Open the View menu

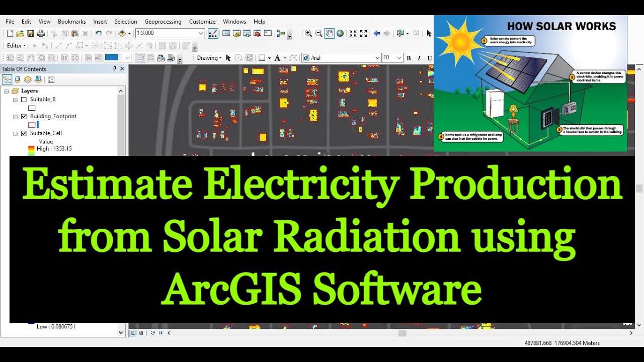(x=44, y=22)
